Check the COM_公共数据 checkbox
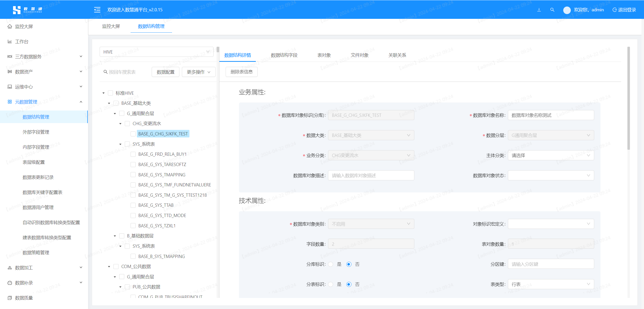Image resolution: width=644 pixels, height=309 pixels. [x=116, y=267]
